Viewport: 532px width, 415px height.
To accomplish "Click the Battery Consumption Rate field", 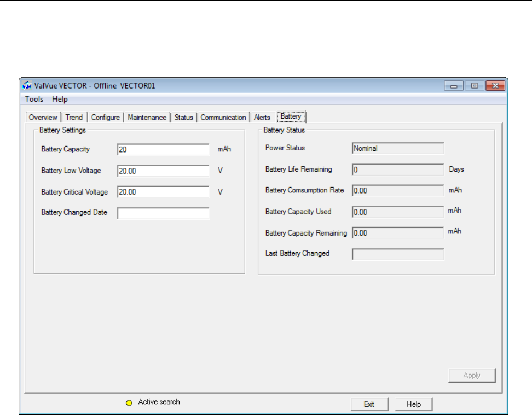I will point(398,190).
